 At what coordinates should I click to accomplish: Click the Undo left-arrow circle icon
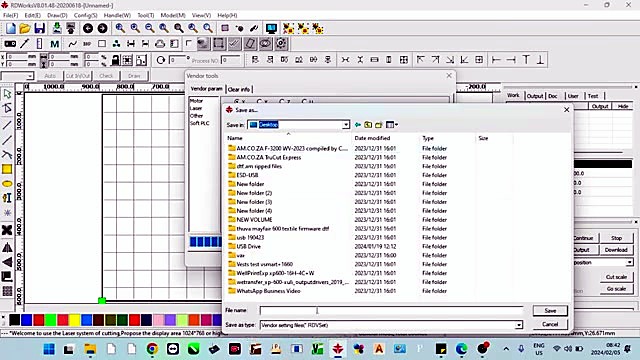coord(88,28)
